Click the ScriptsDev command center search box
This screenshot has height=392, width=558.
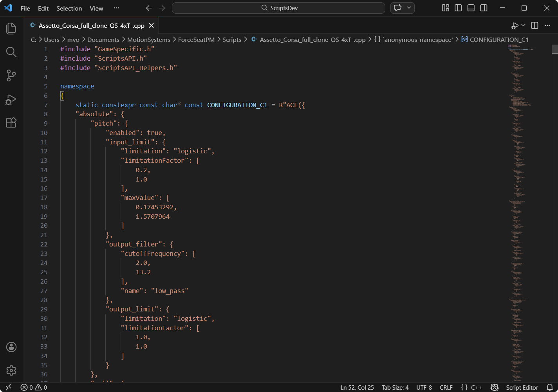(x=278, y=8)
